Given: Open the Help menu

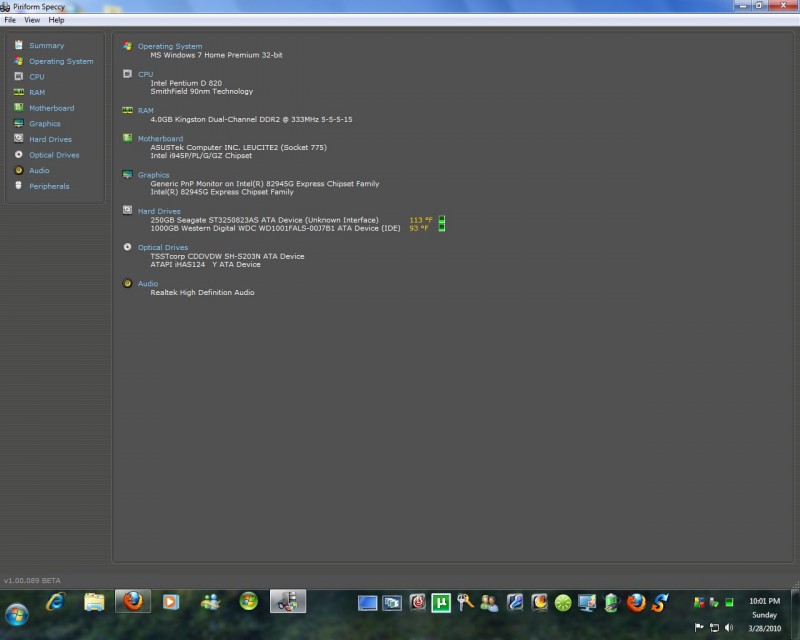Looking at the screenshot, I should coord(56,20).
